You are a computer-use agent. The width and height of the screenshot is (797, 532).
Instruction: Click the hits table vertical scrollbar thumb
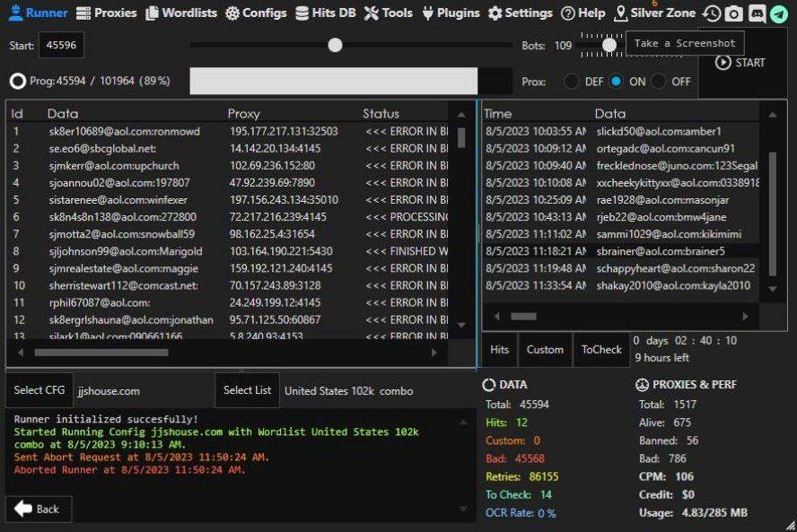[772, 214]
